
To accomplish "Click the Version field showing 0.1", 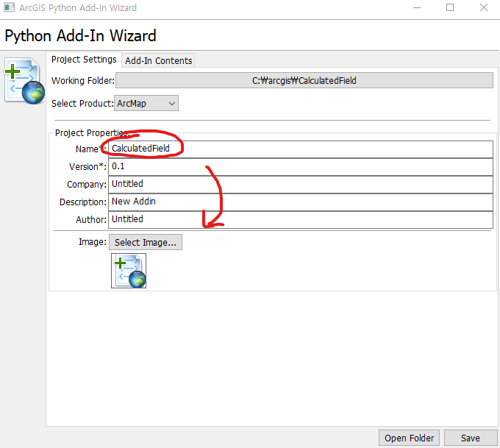I will pos(301,166).
